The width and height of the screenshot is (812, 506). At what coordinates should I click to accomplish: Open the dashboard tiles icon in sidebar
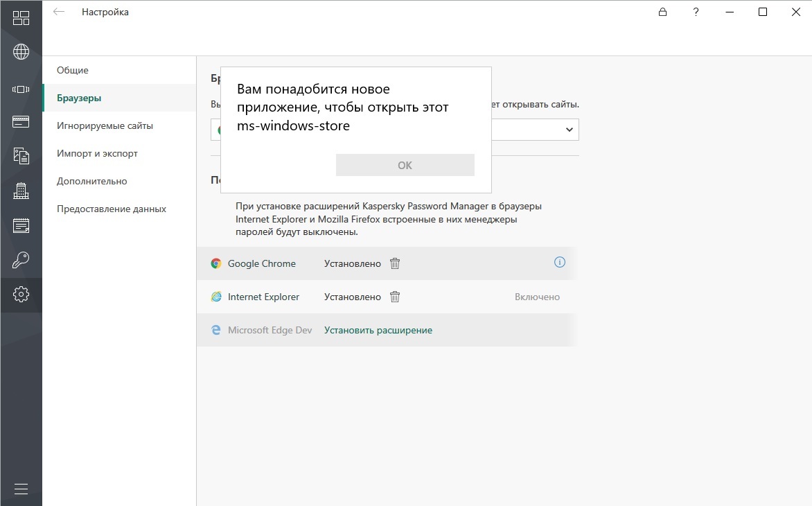click(x=21, y=18)
